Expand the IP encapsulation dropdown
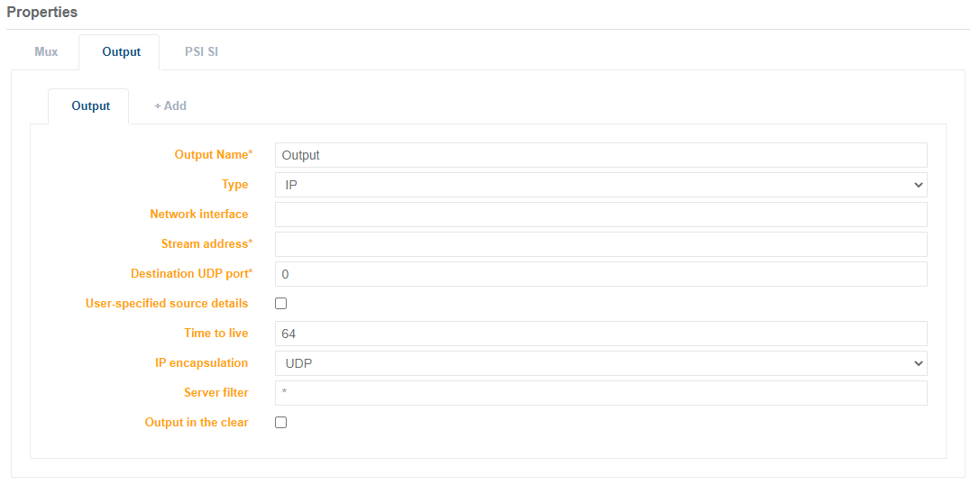 pyautogui.click(x=600, y=363)
